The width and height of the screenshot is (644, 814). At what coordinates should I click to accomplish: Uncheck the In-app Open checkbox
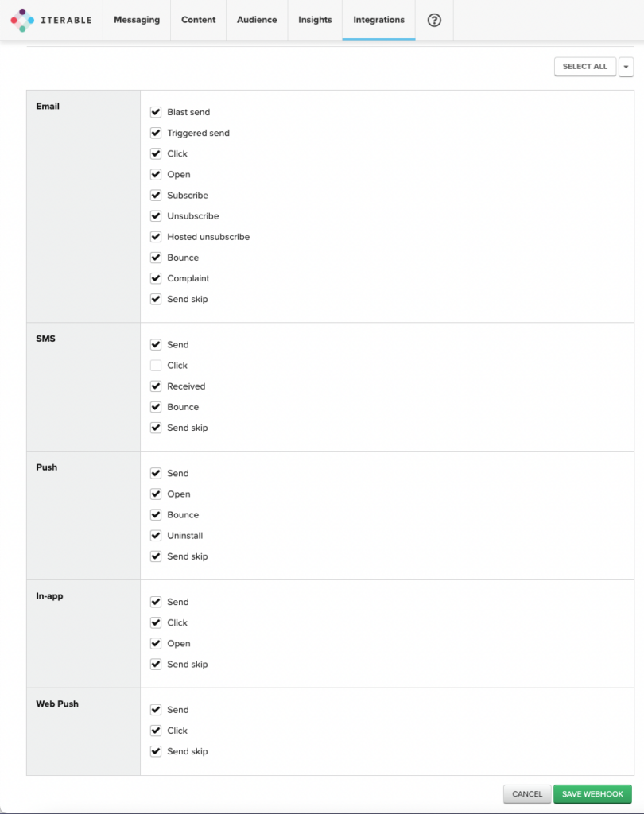pyautogui.click(x=156, y=644)
